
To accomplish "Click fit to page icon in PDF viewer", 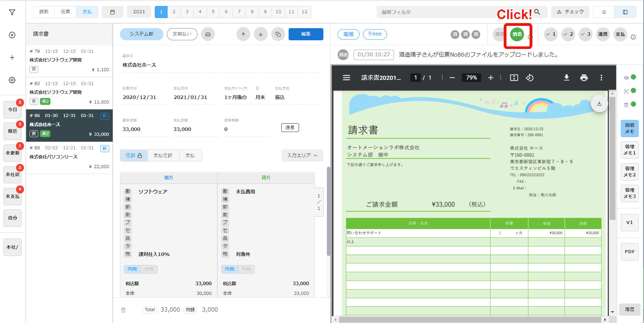I will 514,78.
